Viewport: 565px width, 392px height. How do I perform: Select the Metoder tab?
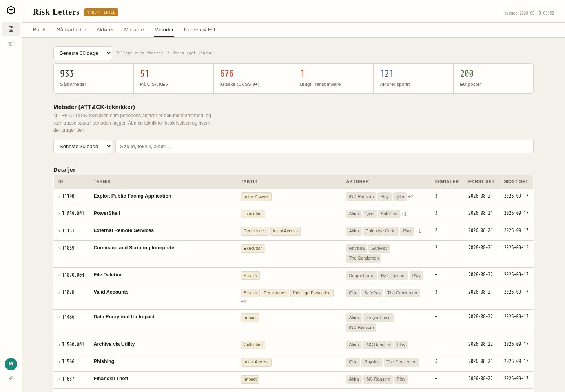(x=164, y=30)
